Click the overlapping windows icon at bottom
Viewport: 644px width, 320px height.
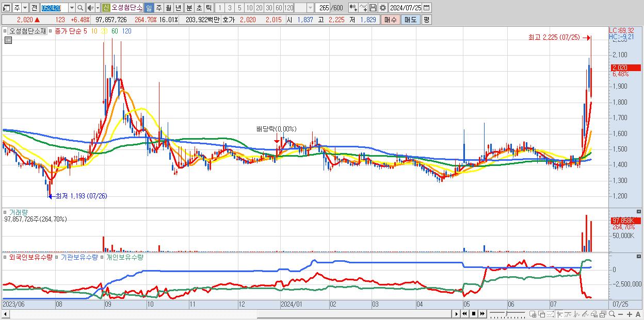click(x=541, y=314)
